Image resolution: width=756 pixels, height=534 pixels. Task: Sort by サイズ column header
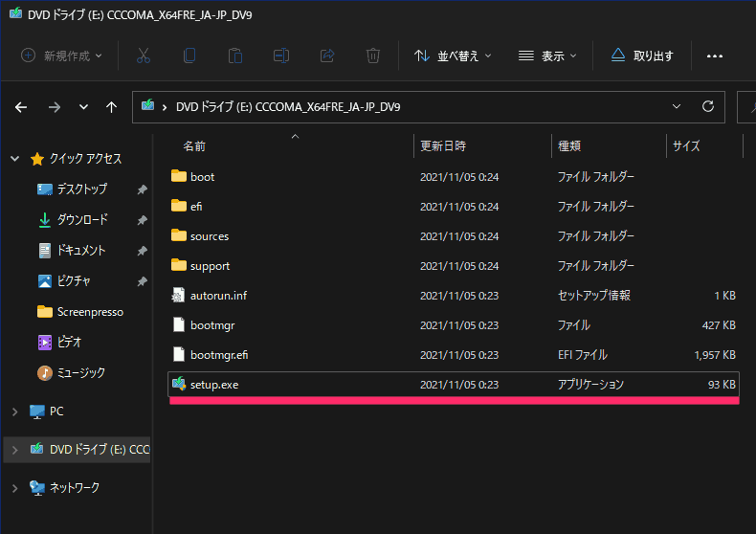686,146
